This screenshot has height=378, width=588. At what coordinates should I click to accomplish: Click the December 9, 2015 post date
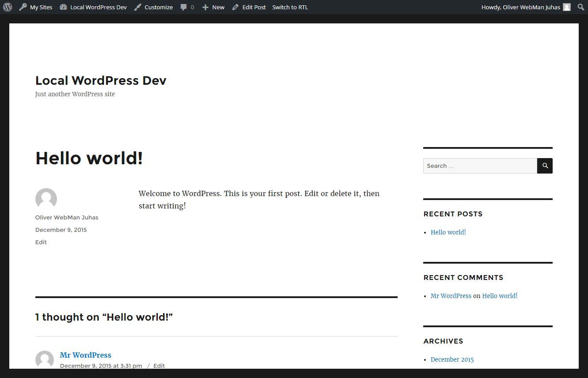tap(61, 230)
